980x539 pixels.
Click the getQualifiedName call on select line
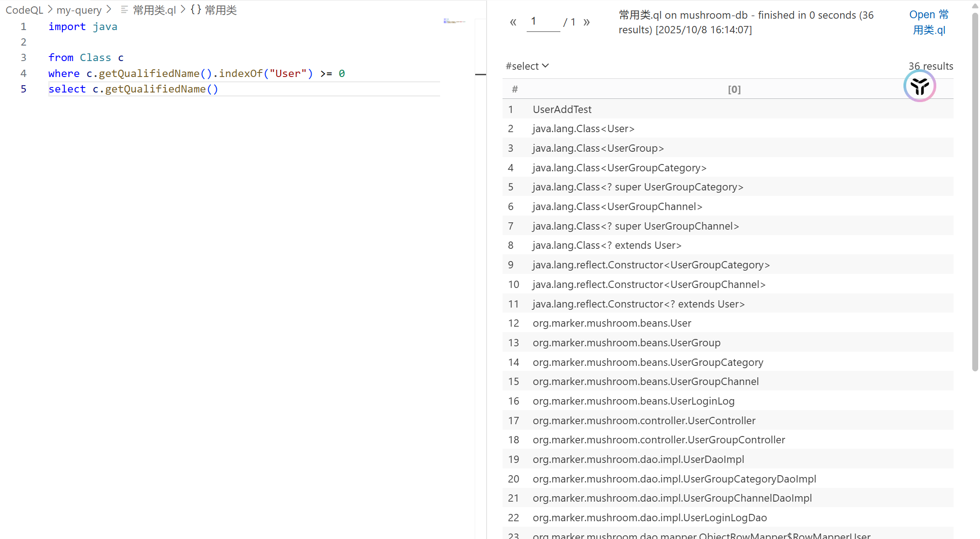pos(155,89)
